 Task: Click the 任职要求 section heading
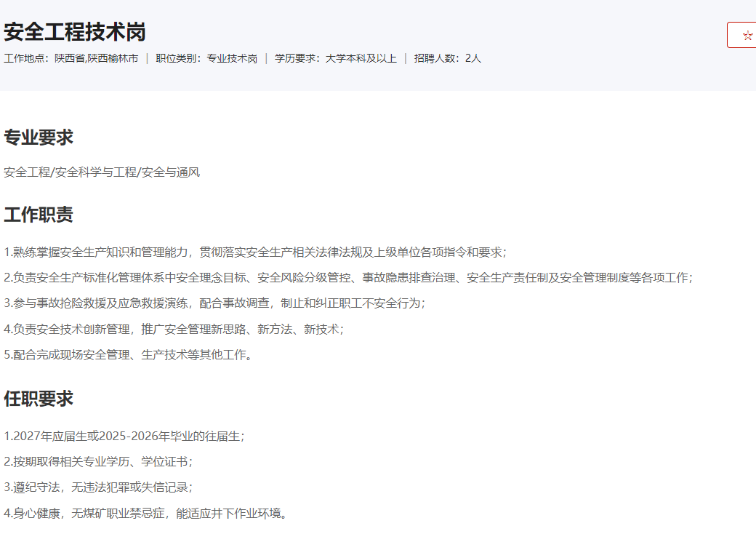tap(39, 399)
